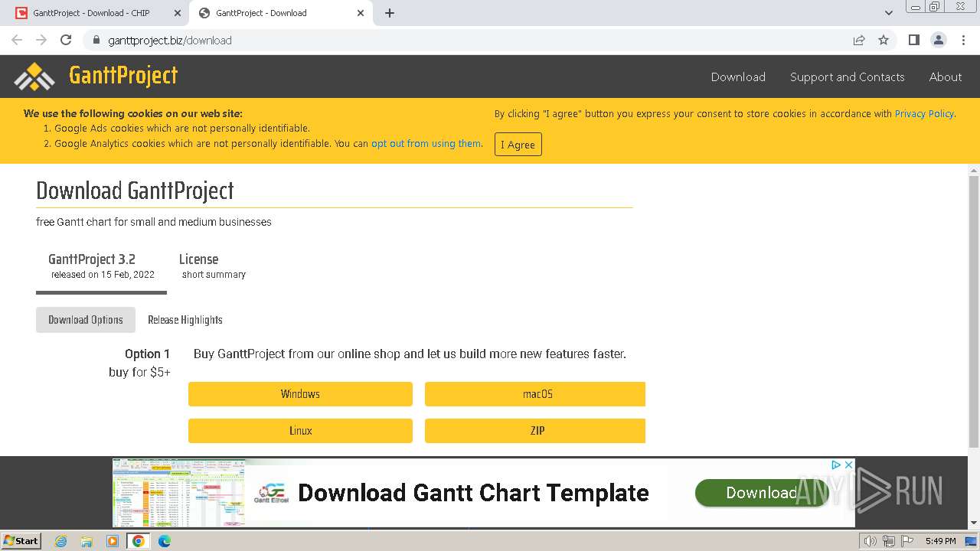
Task: Open the Chrome profile menu
Action: pos(938,40)
